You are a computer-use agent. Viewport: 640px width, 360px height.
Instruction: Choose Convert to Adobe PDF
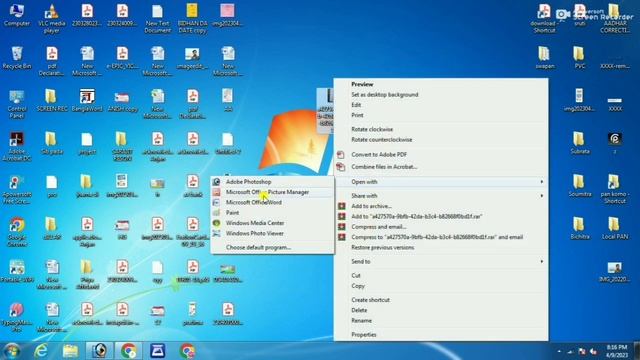[379, 154]
